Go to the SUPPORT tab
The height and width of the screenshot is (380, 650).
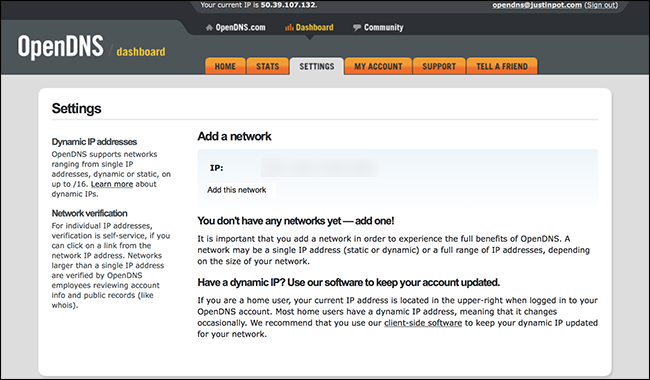(439, 66)
